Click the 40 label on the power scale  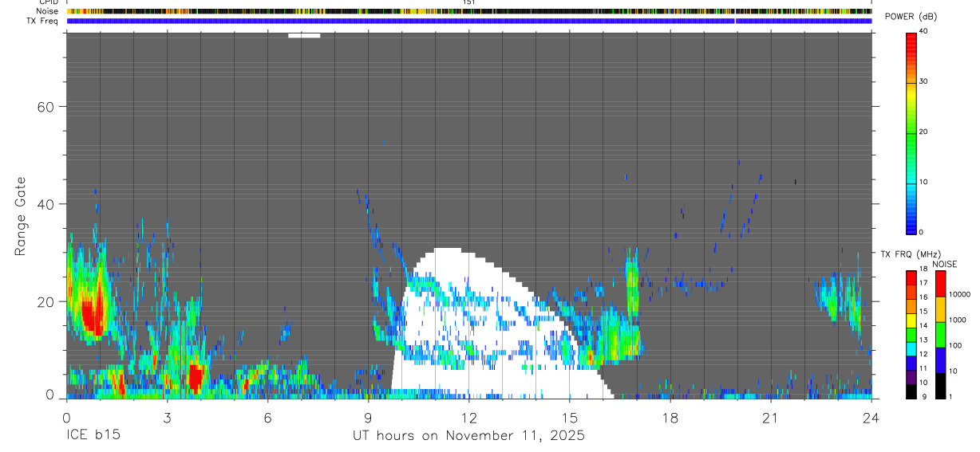pyautogui.click(x=925, y=32)
